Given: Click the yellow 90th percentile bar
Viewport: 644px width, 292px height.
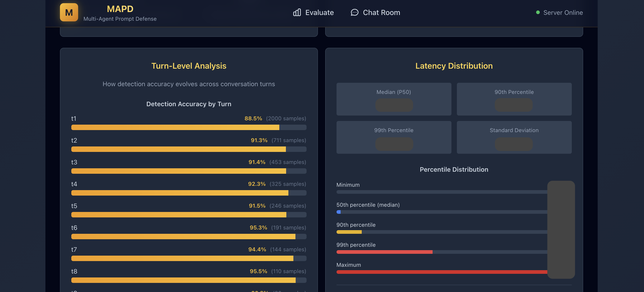Looking at the screenshot, I should 349,232.
